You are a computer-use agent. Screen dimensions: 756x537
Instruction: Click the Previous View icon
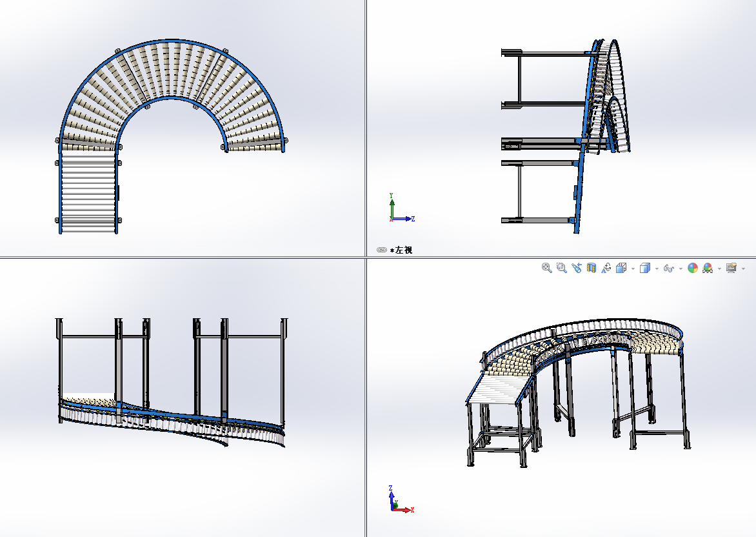[x=576, y=268]
